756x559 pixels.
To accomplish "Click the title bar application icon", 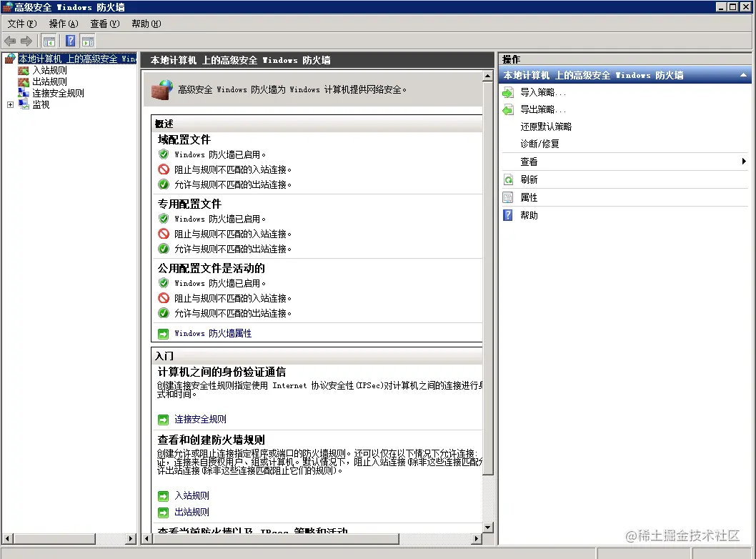I will point(6,6).
